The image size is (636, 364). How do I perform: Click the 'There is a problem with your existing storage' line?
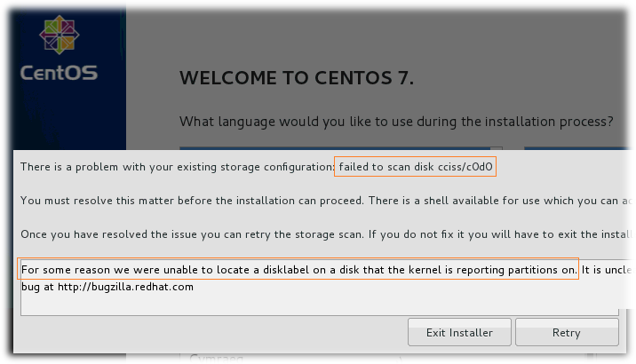click(177, 167)
